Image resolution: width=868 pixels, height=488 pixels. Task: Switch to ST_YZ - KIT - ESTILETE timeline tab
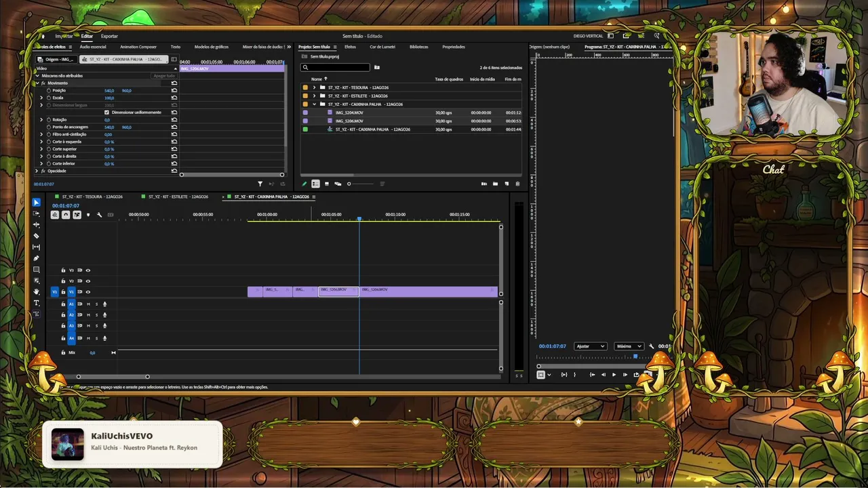point(178,197)
